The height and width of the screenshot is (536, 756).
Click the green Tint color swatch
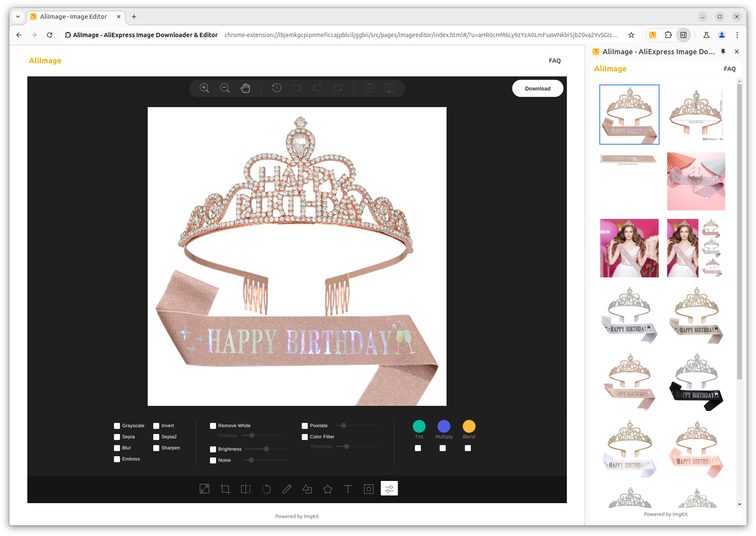pyautogui.click(x=419, y=426)
